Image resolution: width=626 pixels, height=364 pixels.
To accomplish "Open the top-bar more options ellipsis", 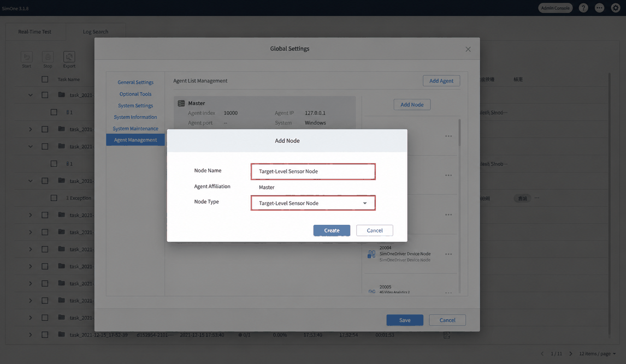I will [x=599, y=8].
